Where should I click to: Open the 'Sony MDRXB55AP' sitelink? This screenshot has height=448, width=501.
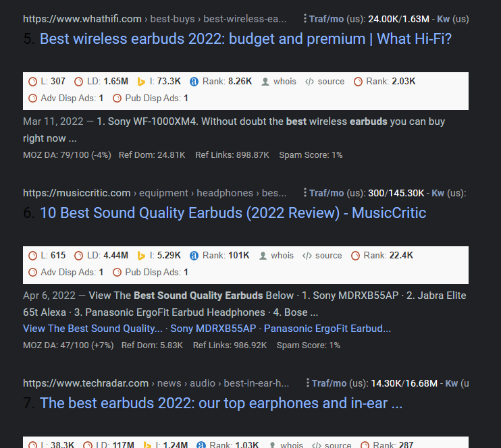(213, 329)
